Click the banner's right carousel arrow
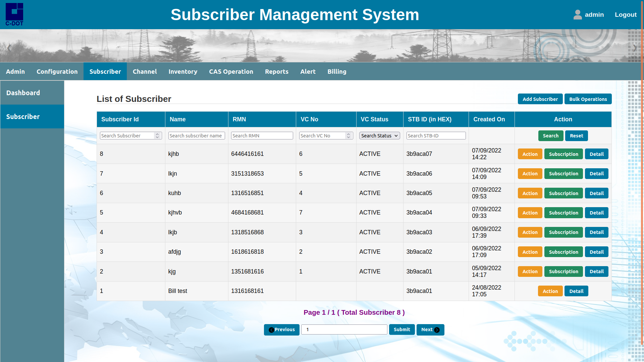This screenshot has width=644, height=362. (x=635, y=48)
